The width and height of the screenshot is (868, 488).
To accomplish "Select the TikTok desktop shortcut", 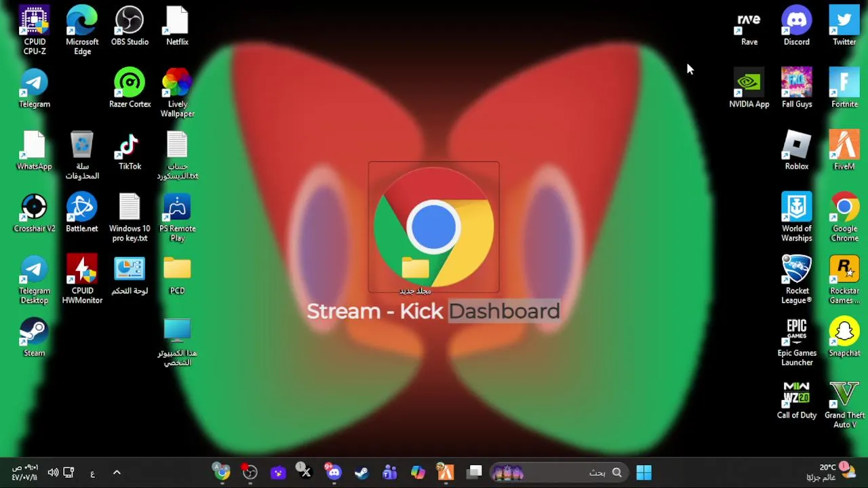I will tap(130, 150).
